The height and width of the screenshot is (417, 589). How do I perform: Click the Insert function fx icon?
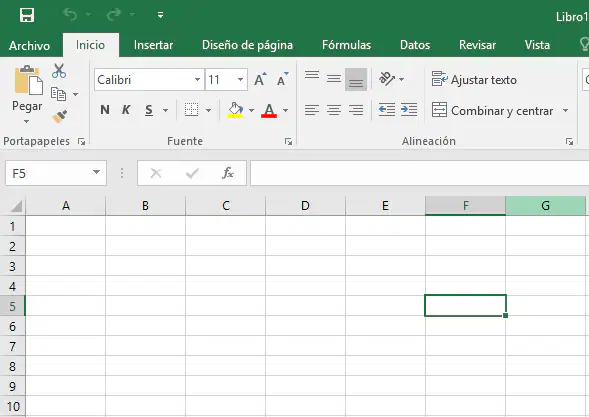[228, 173]
